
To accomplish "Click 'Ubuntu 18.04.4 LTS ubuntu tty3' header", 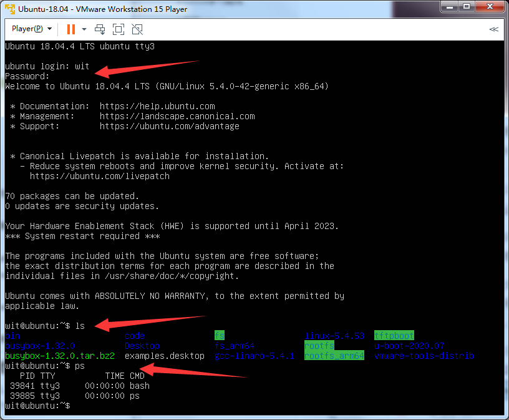I will click(x=80, y=46).
